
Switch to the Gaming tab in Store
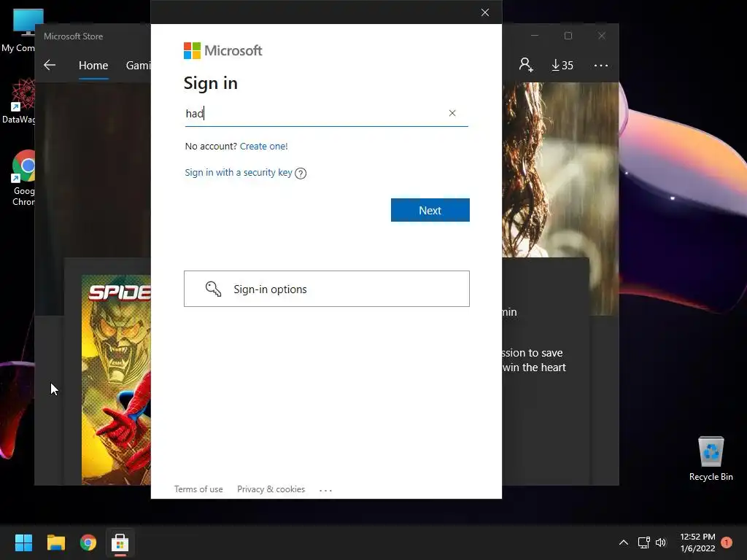point(138,65)
